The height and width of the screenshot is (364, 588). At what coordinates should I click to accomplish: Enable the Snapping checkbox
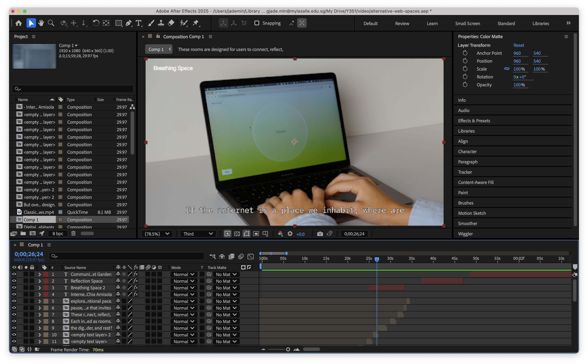pos(257,23)
